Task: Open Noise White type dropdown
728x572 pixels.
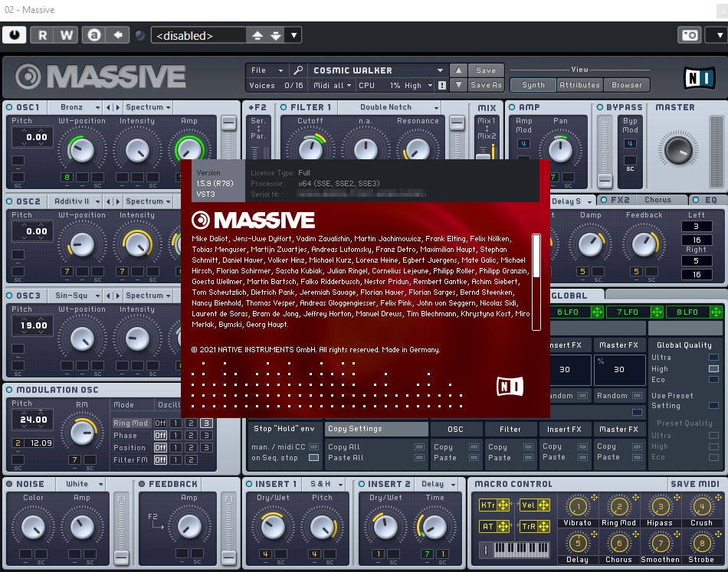Action: pyautogui.click(x=81, y=484)
